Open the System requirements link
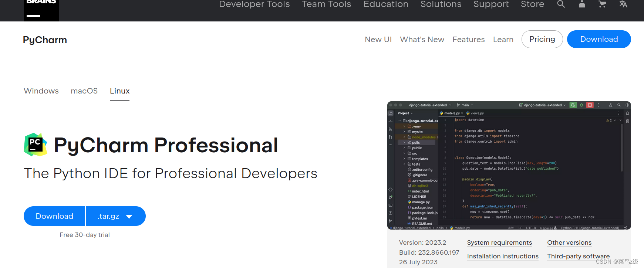Image resolution: width=644 pixels, height=268 pixels. [499, 242]
